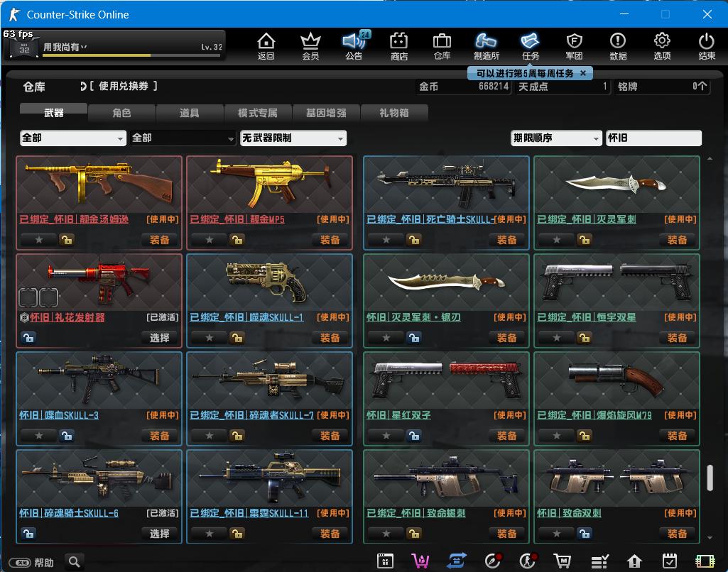Click 装备 on 爆焰旋风M79
Viewport: 728px width, 572px height.
[677, 436]
